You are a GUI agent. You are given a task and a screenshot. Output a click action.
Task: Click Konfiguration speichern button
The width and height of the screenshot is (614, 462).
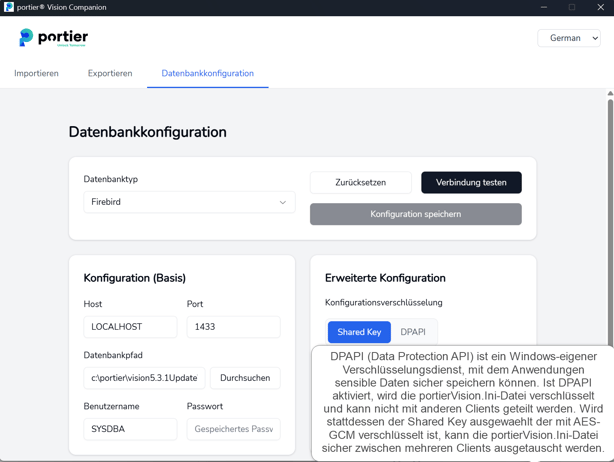pyautogui.click(x=415, y=214)
